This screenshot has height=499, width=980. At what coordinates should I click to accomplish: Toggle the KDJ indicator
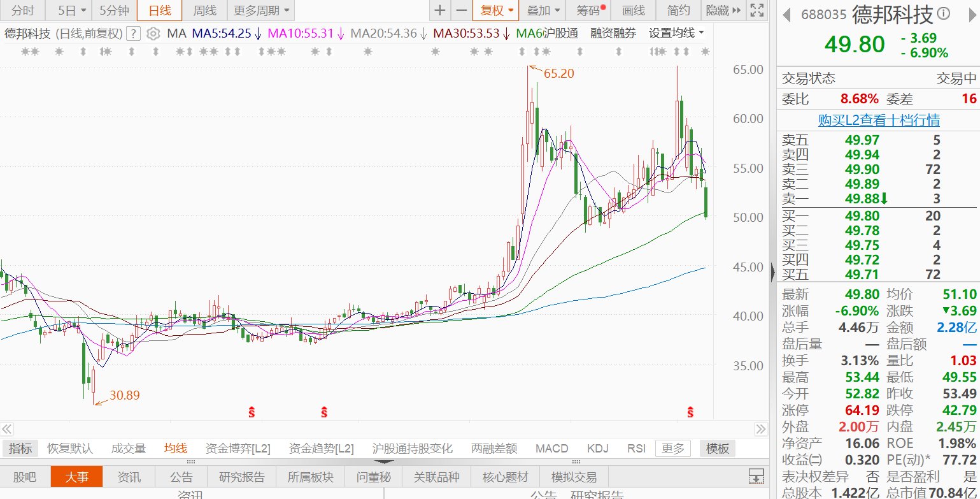click(597, 449)
